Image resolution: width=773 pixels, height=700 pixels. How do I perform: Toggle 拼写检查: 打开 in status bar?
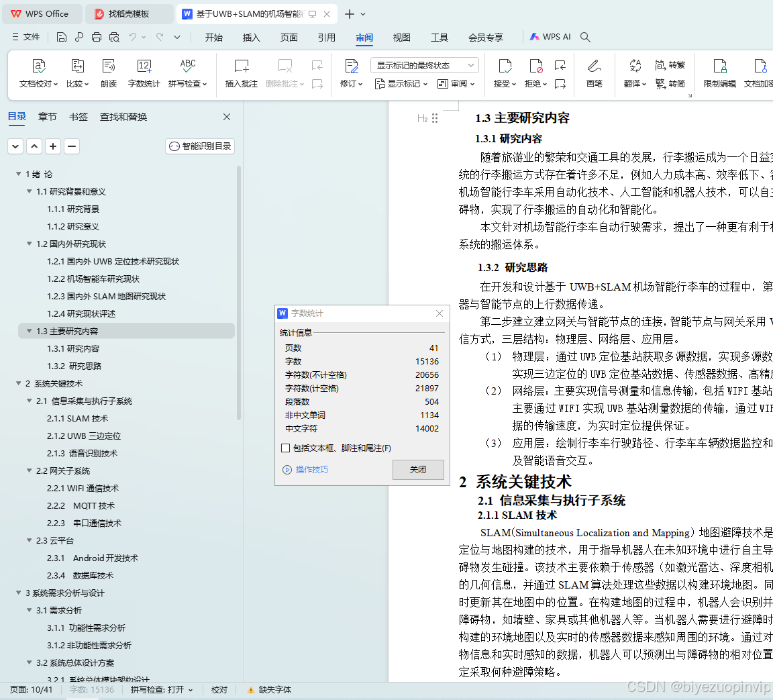coord(162,690)
